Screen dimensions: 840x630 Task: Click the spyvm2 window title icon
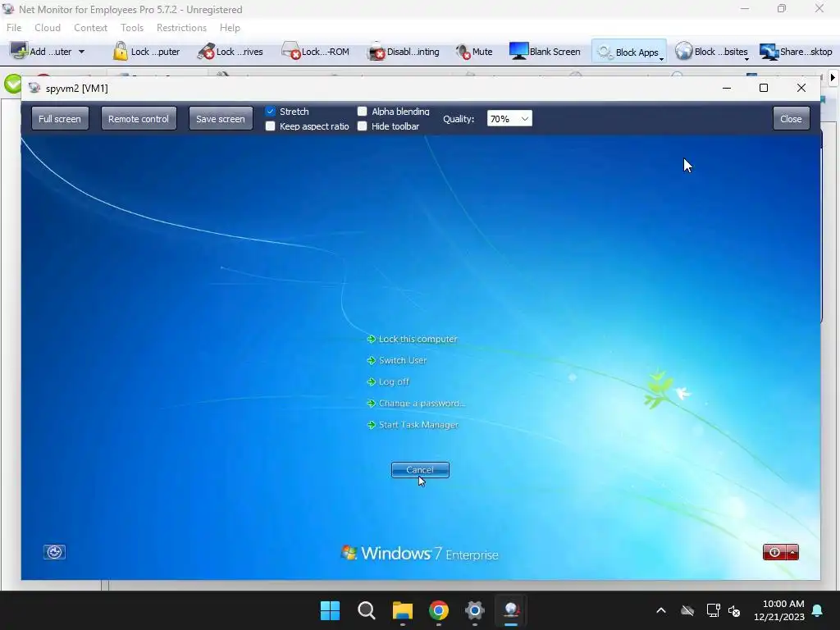[34, 88]
